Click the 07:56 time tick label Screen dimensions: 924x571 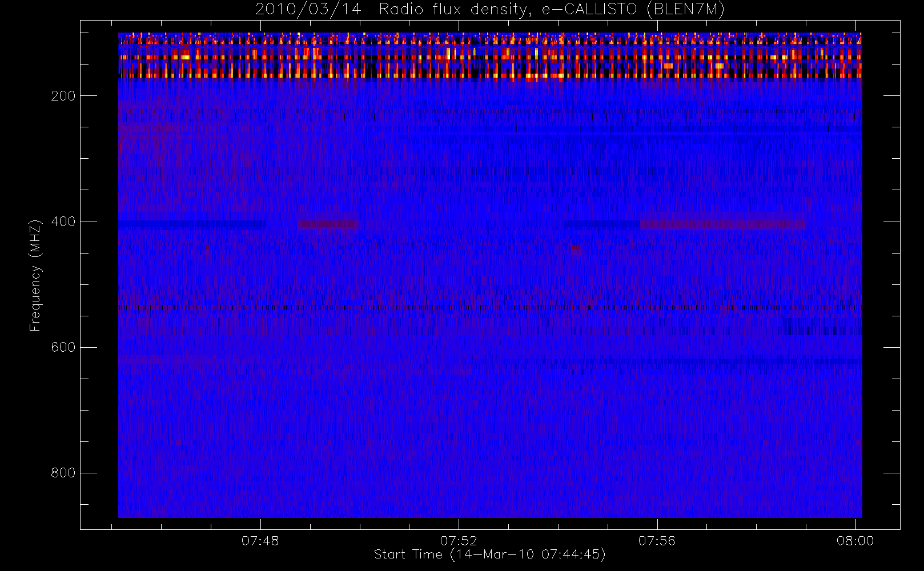(x=657, y=541)
